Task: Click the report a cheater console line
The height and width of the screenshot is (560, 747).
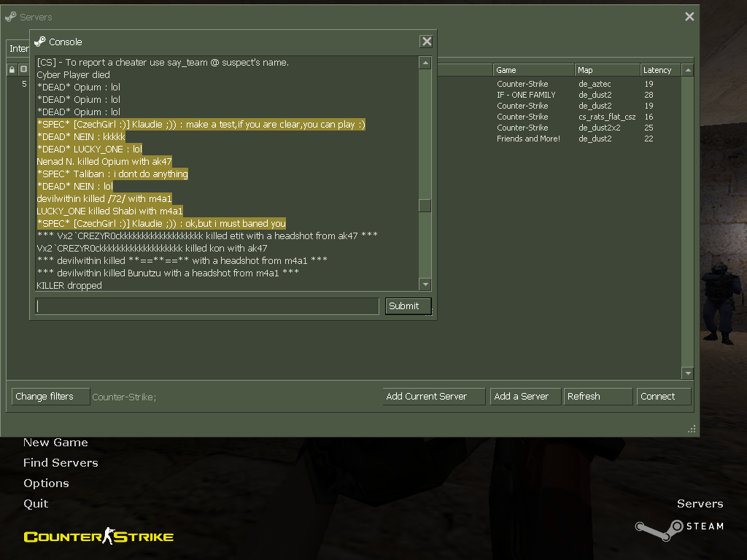Action: (x=163, y=63)
